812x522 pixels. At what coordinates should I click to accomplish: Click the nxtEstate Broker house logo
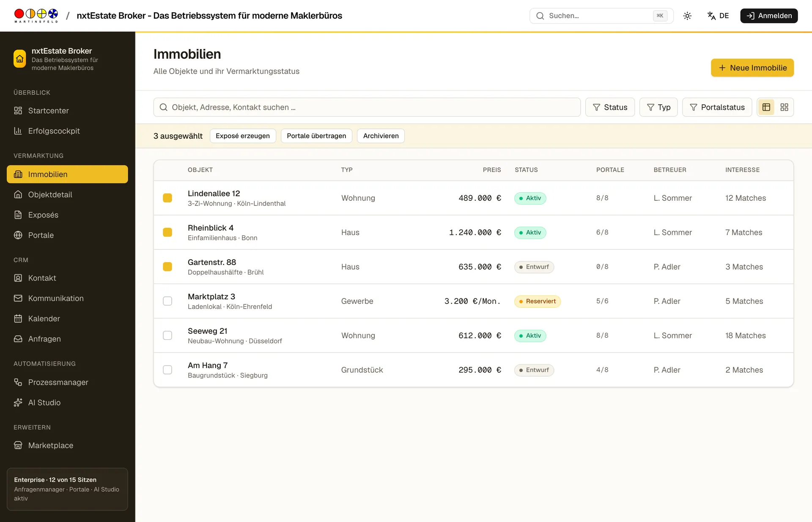coord(20,59)
